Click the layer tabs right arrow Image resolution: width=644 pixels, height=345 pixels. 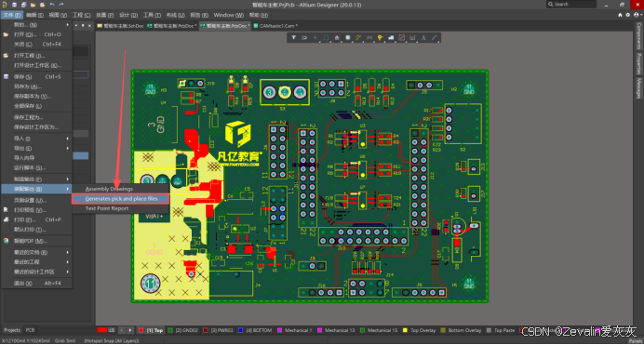click(x=130, y=330)
